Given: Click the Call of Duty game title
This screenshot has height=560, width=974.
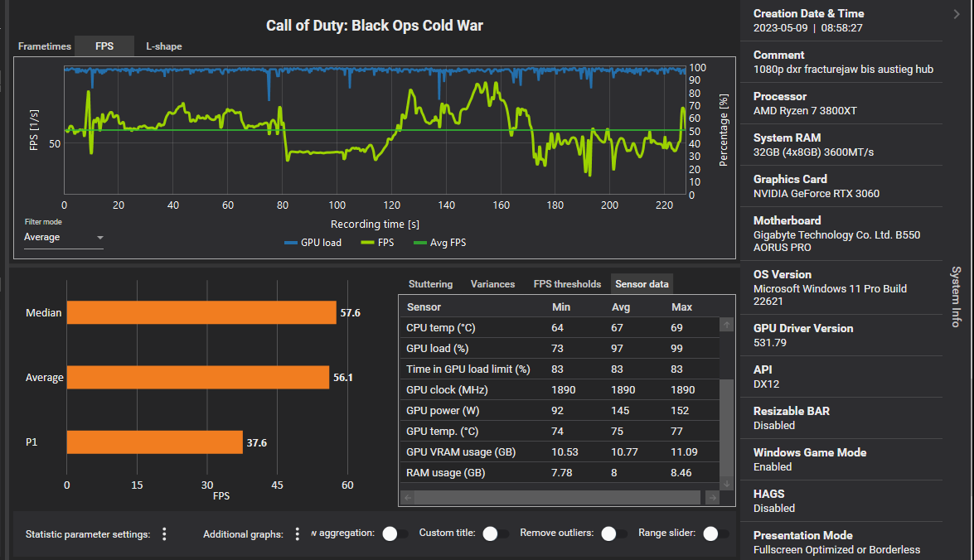Looking at the screenshot, I should [x=375, y=26].
